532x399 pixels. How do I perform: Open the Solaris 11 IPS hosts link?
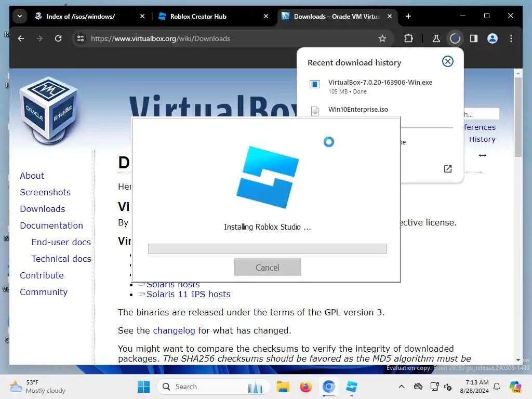(x=188, y=294)
